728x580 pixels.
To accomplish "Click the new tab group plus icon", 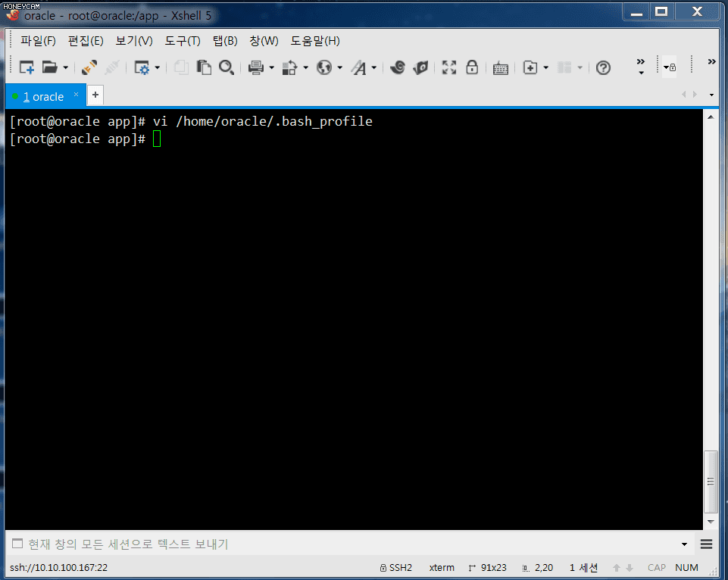I will click(530, 67).
